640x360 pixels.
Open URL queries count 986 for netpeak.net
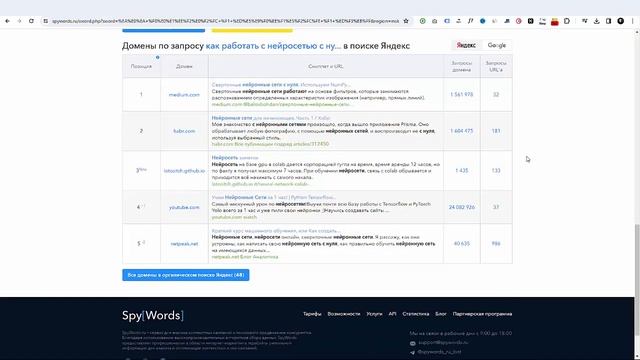(x=496, y=244)
